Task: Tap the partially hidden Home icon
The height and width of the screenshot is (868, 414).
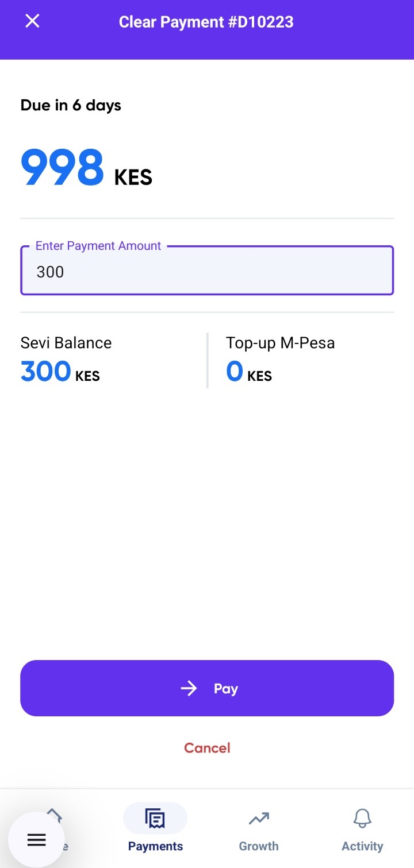Action: click(x=54, y=815)
